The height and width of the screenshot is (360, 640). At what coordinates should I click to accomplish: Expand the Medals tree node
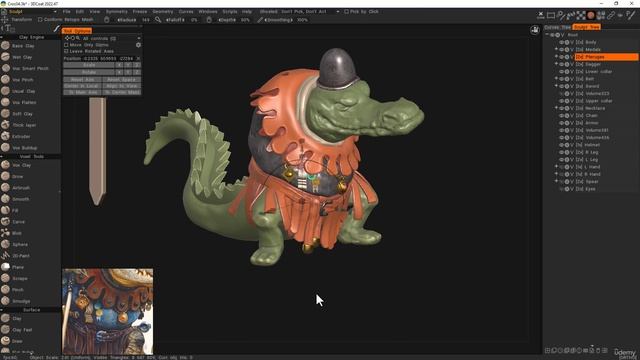point(556,49)
